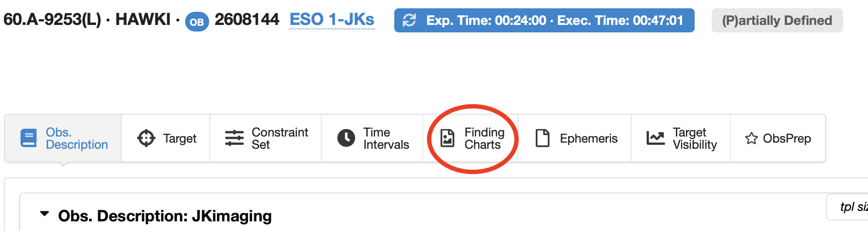Open the ESO 1-JKs link
Viewport: 868px width, 231px height.
332,20
